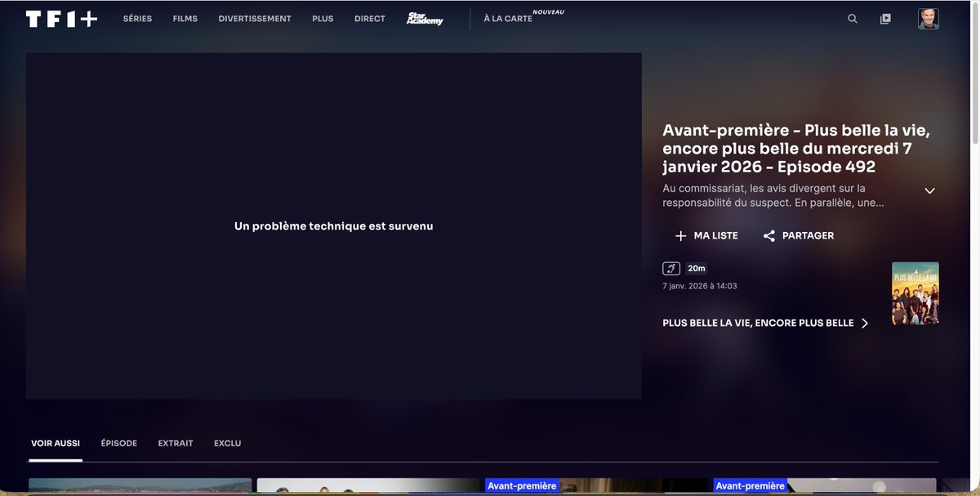Click the Au commissariat description text

[774, 195]
